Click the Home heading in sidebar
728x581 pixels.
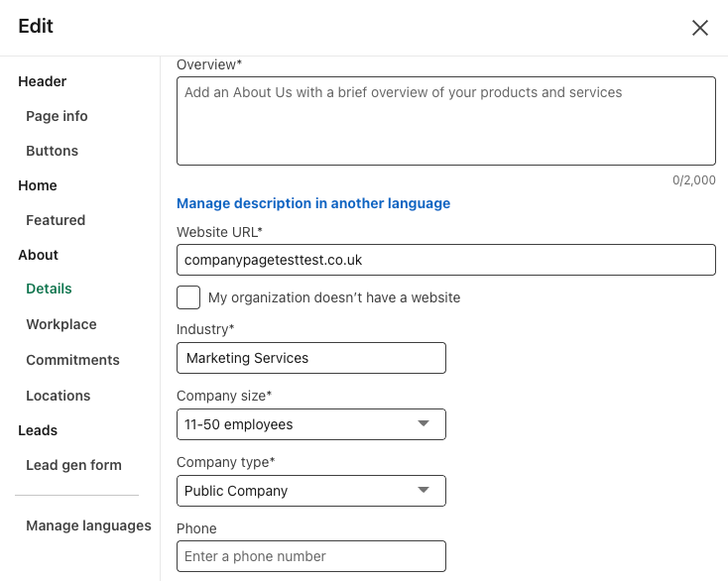coord(38,185)
